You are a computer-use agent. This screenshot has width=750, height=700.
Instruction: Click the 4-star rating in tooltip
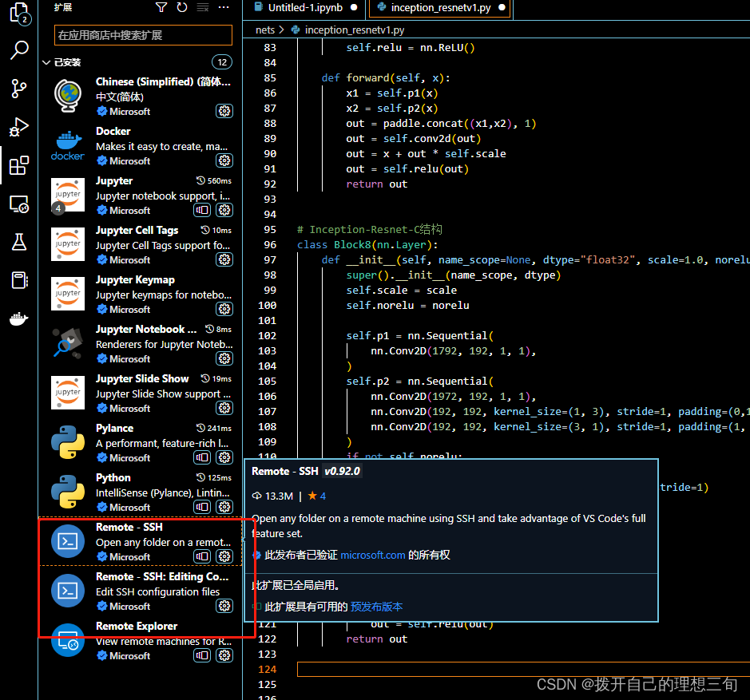[316, 496]
